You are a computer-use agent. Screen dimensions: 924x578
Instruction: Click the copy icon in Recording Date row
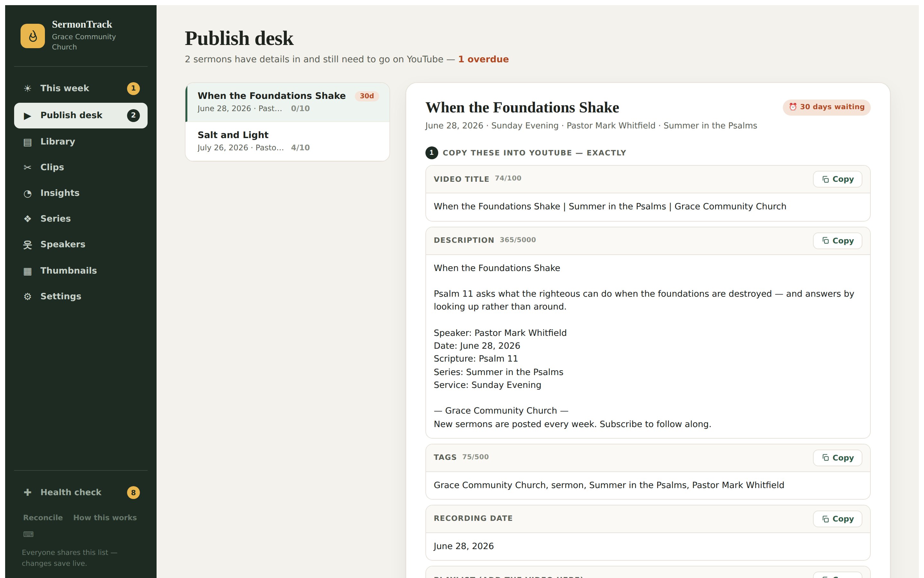(x=826, y=519)
